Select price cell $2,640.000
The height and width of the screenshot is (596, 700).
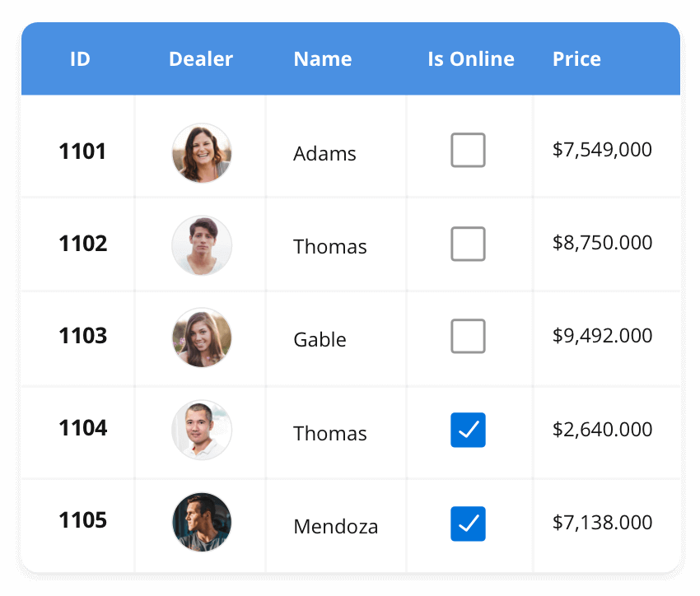pyautogui.click(x=602, y=430)
